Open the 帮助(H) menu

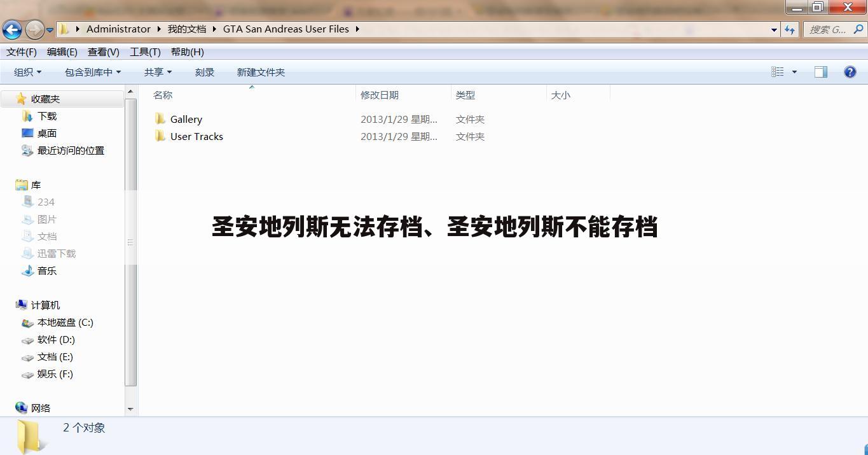pos(188,52)
